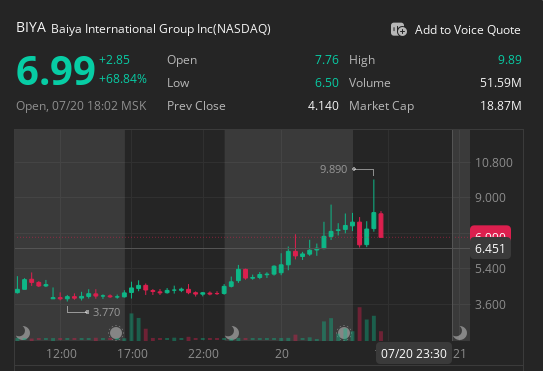This screenshot has height=371, width=543.
Task: Click the +2.85 price change
Action: (x=114, y=60)
